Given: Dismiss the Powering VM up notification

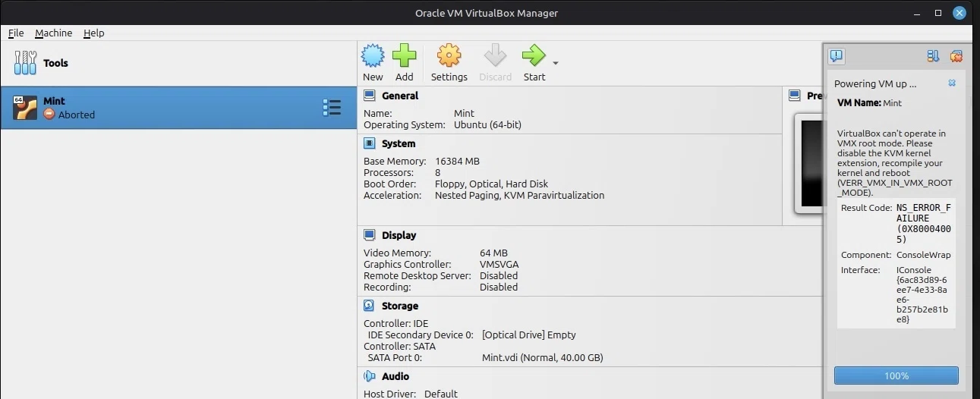Looking at the screenshot, I should [x=952, y=83].
